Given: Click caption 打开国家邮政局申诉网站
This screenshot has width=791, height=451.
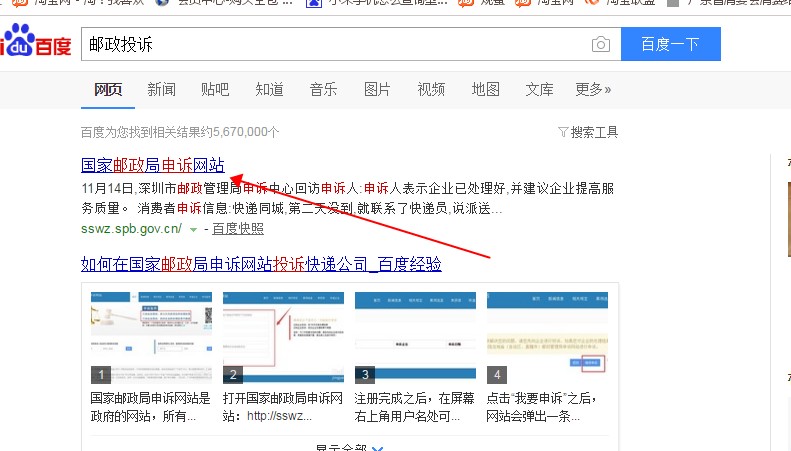Looking at the screenshot, I should (x=282, y=407).
